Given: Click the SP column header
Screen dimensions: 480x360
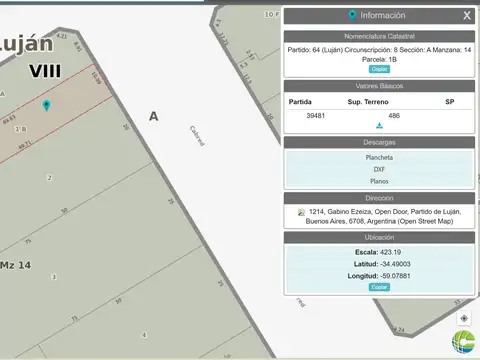Looking at the screenshot, I should [x=450, y=102].
